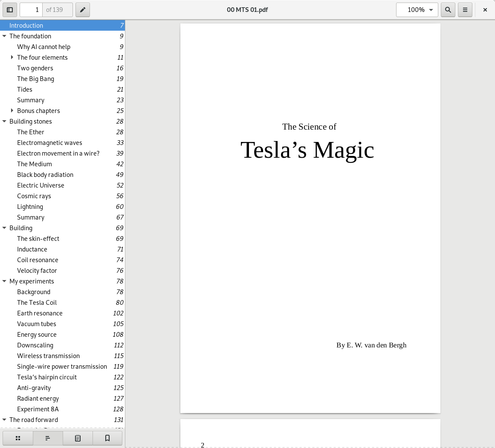Open the 100% zoom level dropdown

(417, 10)
